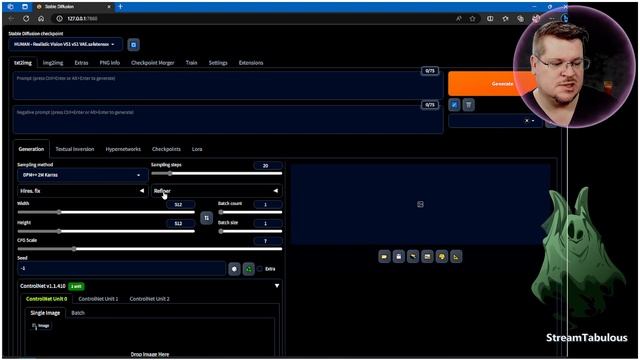Click the new browser tab plus icon

(x=120, y=7)
